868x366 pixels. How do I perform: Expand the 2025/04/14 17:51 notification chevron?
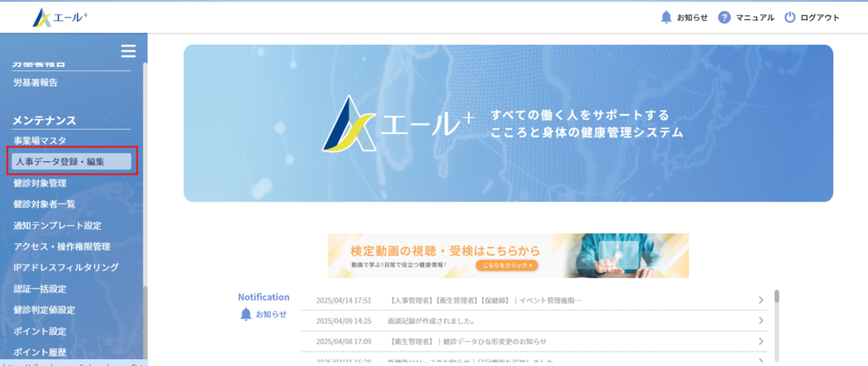761,300
